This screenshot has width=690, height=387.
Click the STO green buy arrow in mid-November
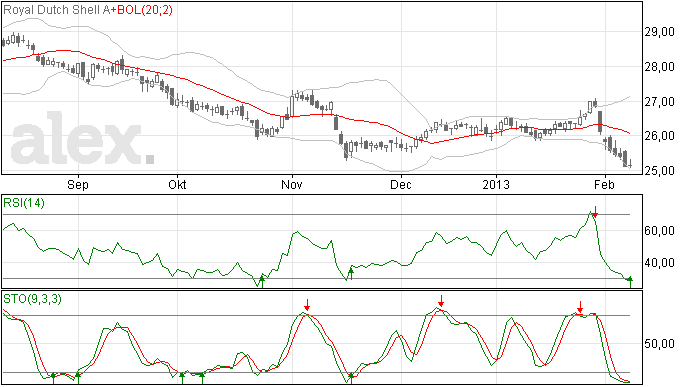[351, 378]
